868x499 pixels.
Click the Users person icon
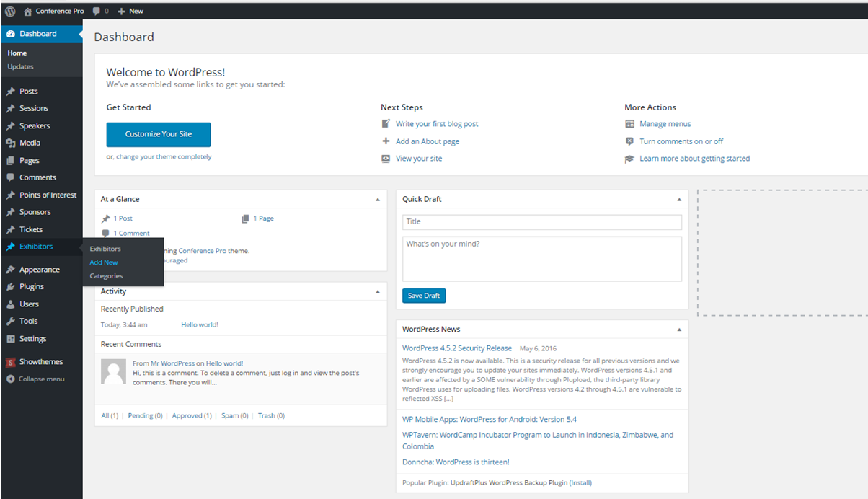point(10,304)
